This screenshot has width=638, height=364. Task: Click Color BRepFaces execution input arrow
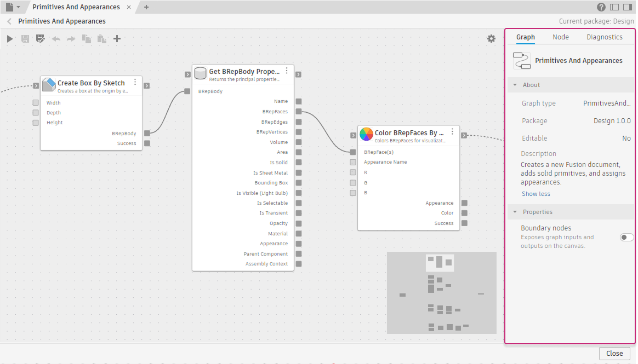353,135
